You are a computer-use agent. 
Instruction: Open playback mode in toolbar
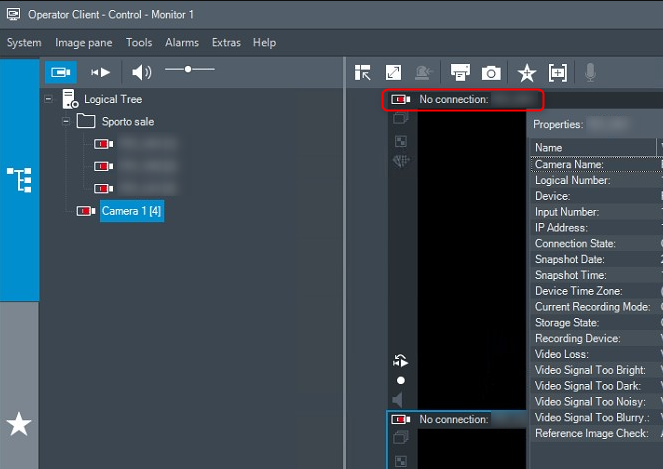[101, 72]
